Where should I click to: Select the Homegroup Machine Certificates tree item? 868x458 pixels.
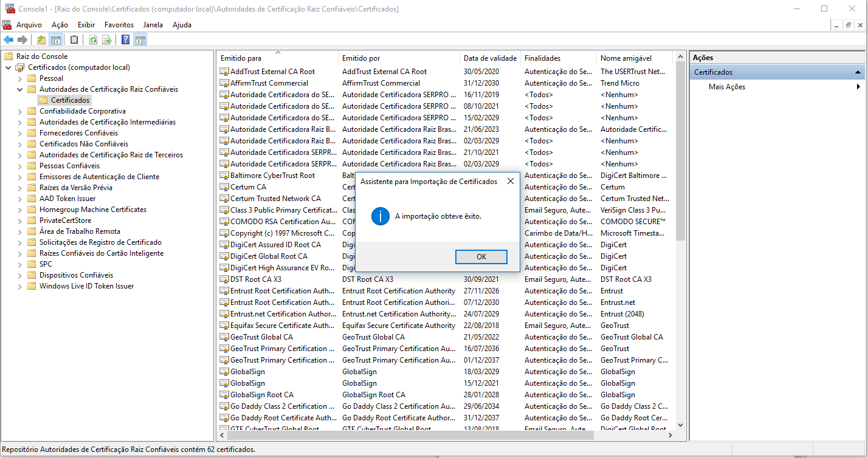click(x=93, y=210)
